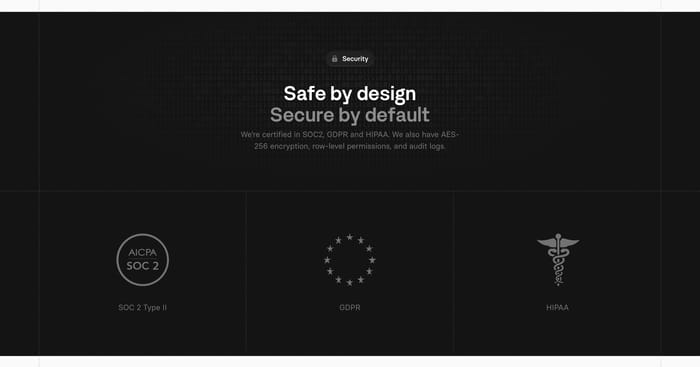Select the row-level permissions phrase

(351, 146)
